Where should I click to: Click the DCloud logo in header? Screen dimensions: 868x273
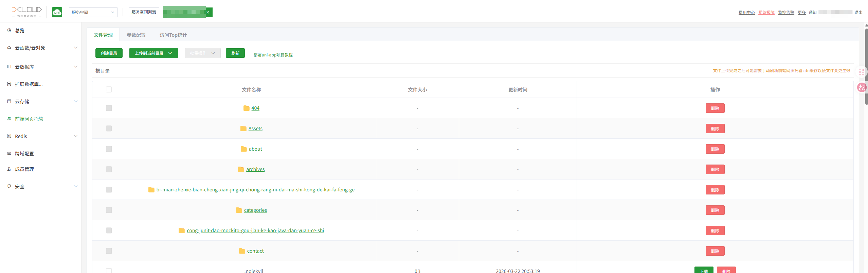click(26, 12)
